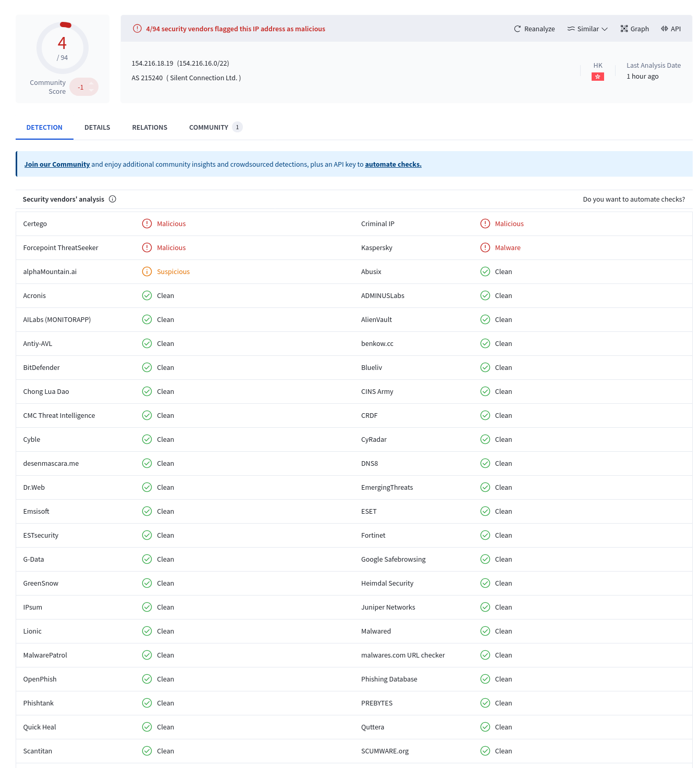Click the Similar approx-equal icon
Image resolution: width=700 pixels, height=768 pixels.
pos(571,29)
